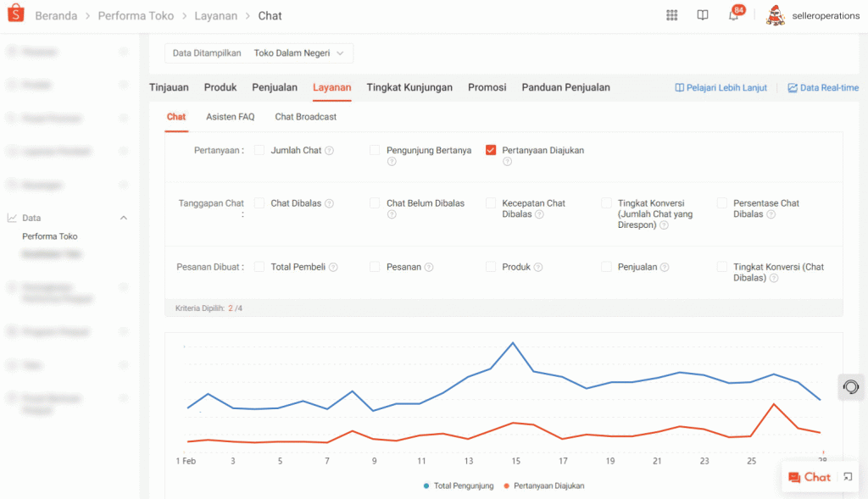Click the help icon beside Total Pembeli
This screenshot has width=868, height=499.
tap(333, 268)
